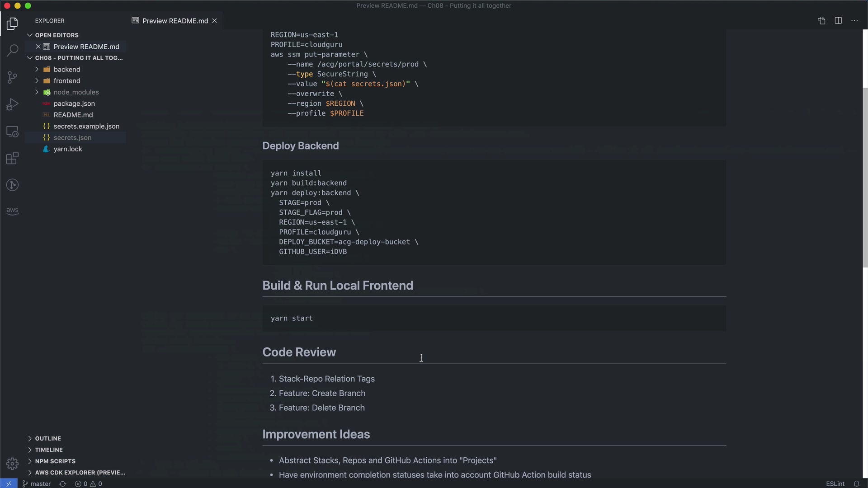The image size is (868, 488).
Task: Open the Search view in activity bar
Action: tap(12, 50)
